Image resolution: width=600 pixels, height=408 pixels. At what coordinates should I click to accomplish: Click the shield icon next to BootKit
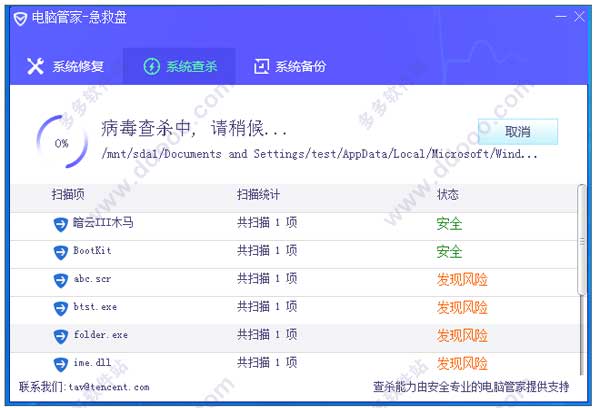click(60, 253)
